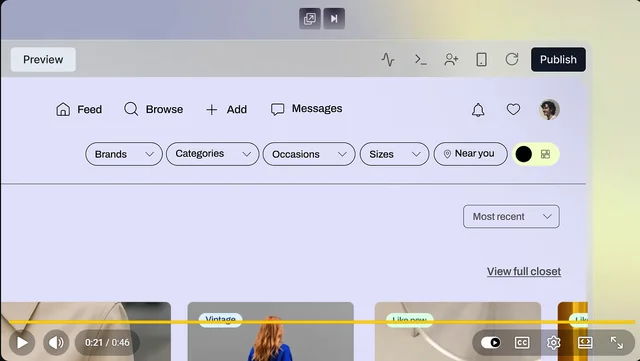
Task: Open the Most recent sort dropdown
Action: click(511, 216)
